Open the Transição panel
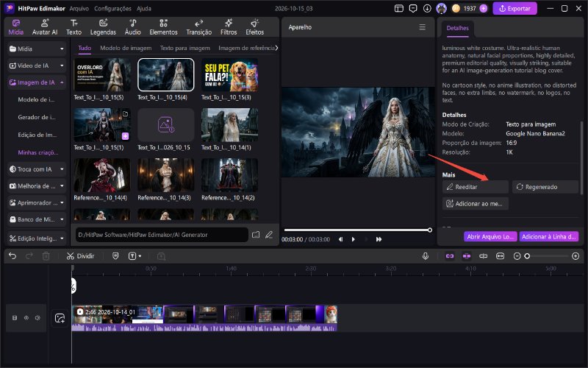 [x=198, y=27]
